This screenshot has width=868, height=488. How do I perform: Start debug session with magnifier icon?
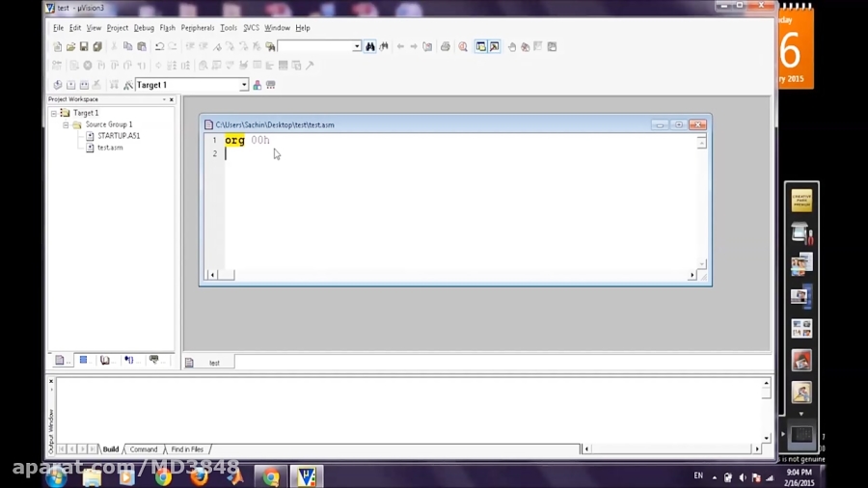click(x=463, y=47)
